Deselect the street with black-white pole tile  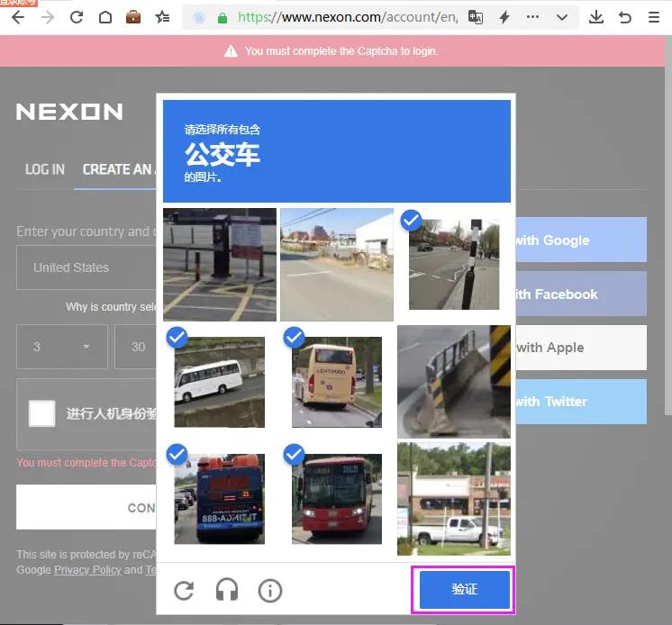pyautogui.click(x=454, y=264)
